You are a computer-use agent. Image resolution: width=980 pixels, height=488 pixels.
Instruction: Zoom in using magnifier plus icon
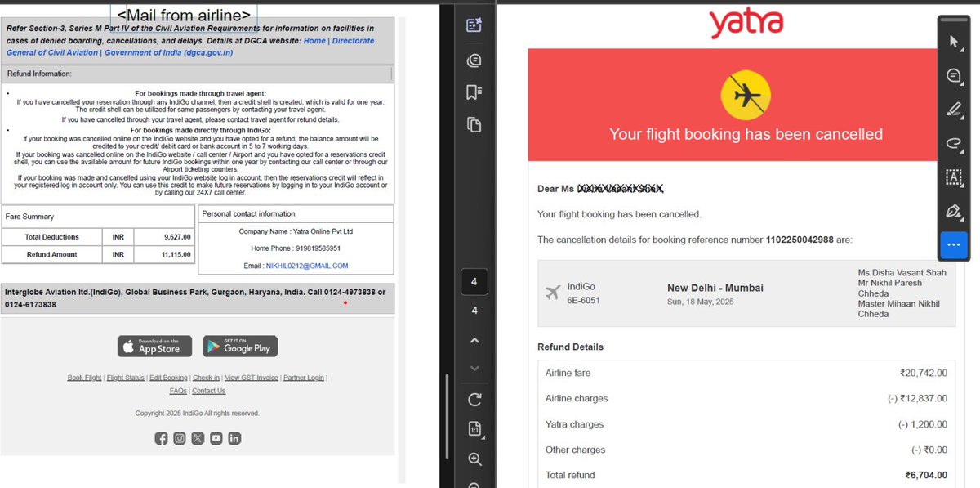tap(474, 459)
